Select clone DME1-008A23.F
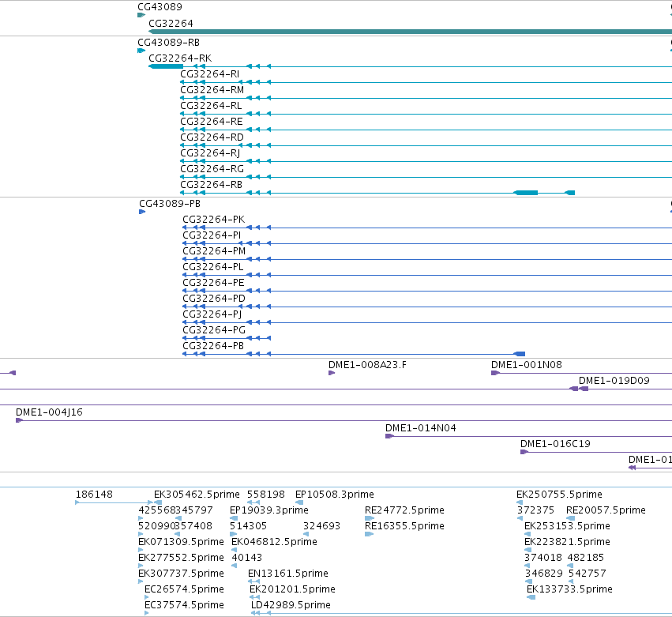The height and width of the screenshot is (617, 672). (x=367, y=365)
